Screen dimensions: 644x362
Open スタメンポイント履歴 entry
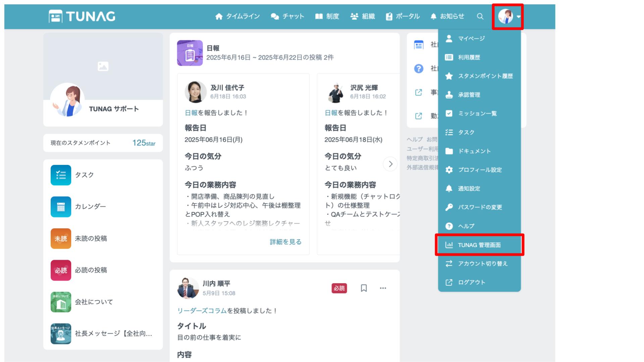(x=479, y=76)
